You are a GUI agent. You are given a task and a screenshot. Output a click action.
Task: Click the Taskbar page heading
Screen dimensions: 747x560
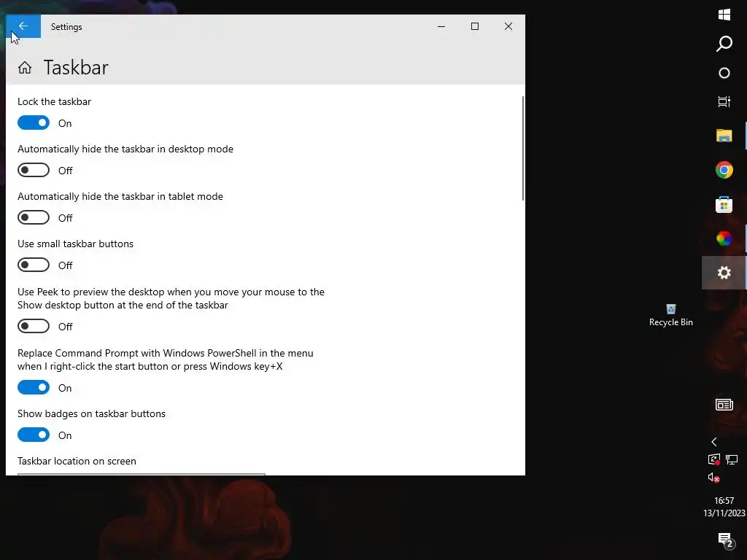(76, 68)
